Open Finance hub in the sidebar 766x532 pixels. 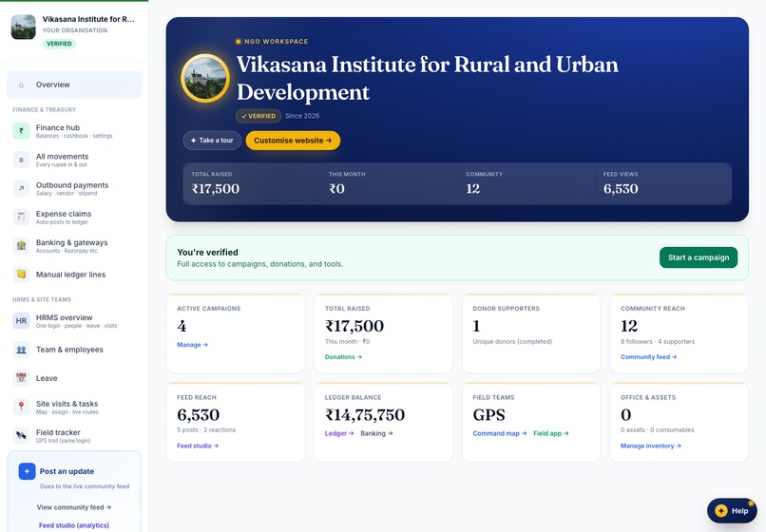click(x=74, y=131)
